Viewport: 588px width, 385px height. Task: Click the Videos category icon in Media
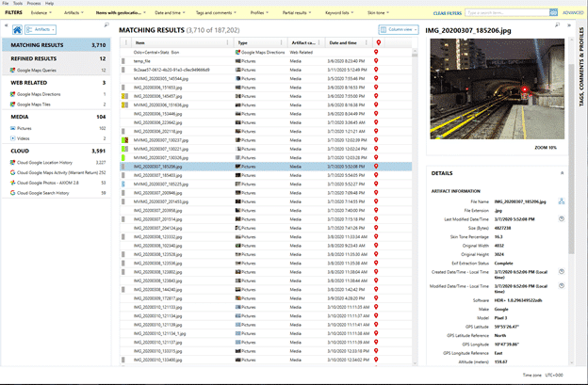tap(13, 138)
